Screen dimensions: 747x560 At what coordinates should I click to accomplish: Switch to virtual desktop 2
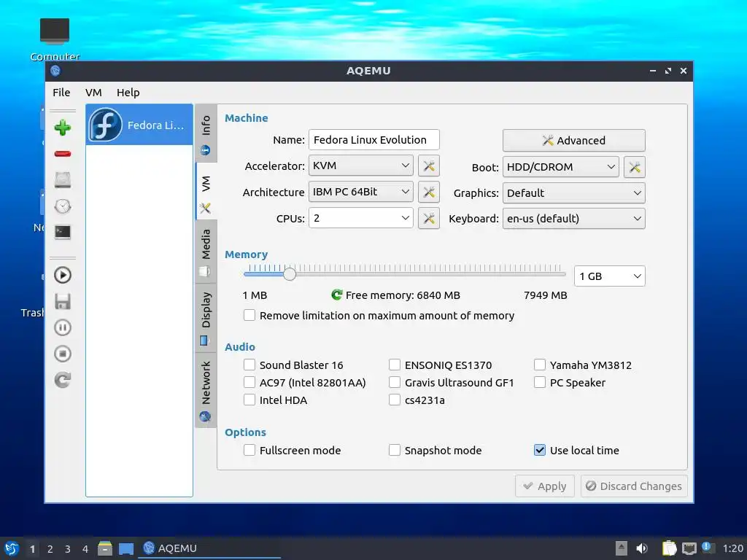coord(50,549)
